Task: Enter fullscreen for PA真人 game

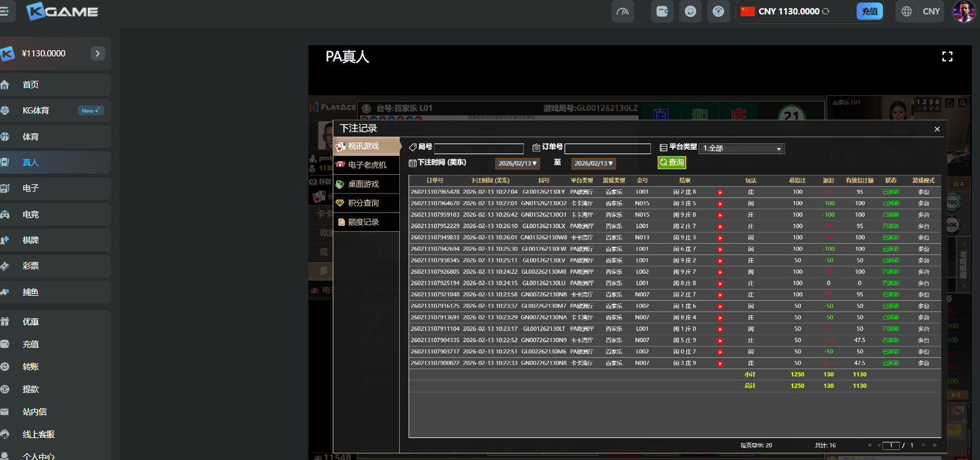Action: [x=947, y=57]
